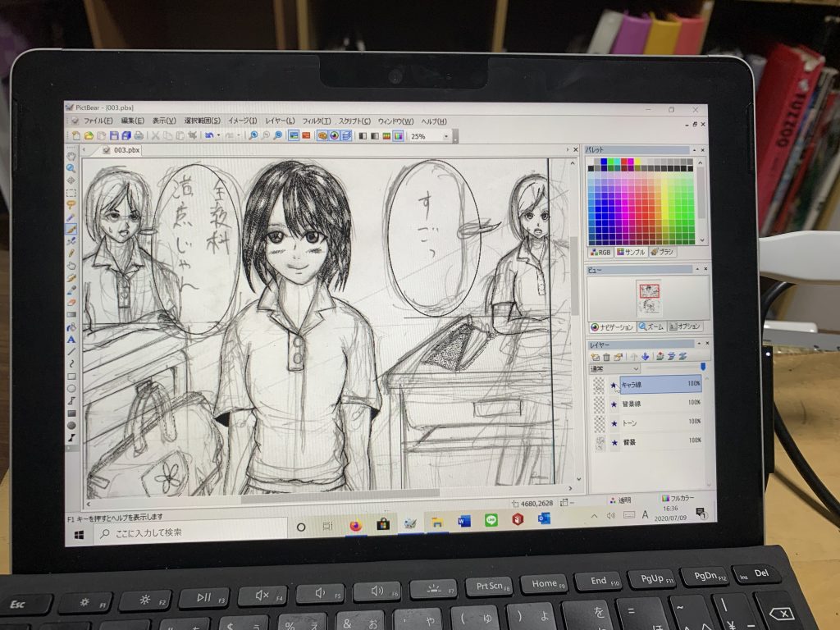The image size is (840, 630).
Task: Click the navigation preview thumbnail
Action: point(650,297)
